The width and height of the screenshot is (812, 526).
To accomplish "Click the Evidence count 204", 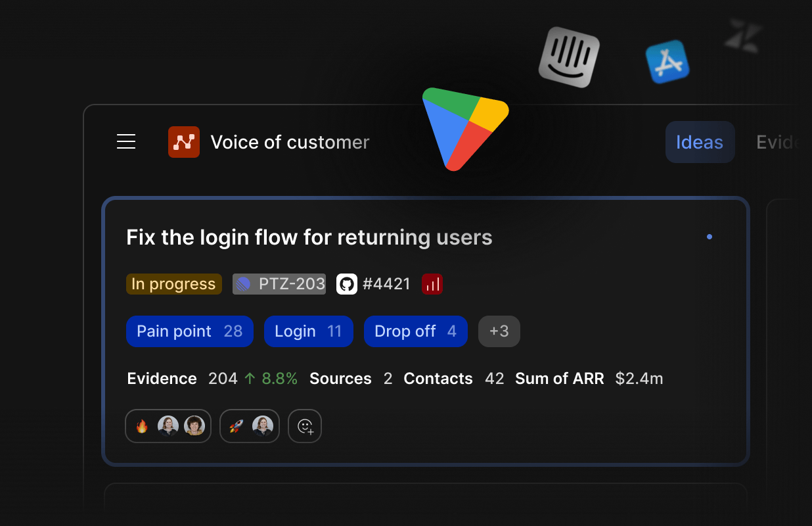I will (223, 379).
